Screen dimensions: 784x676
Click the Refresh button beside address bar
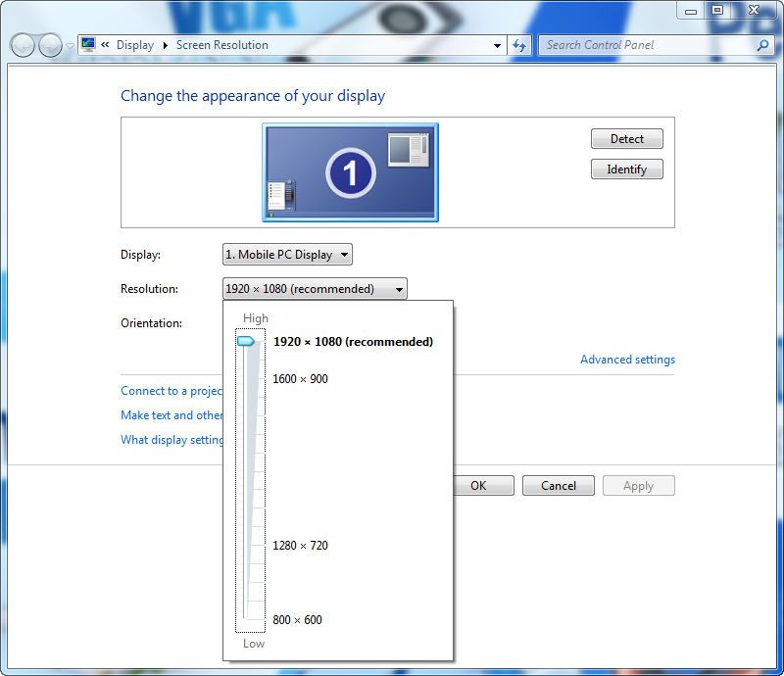pos(519,45)
